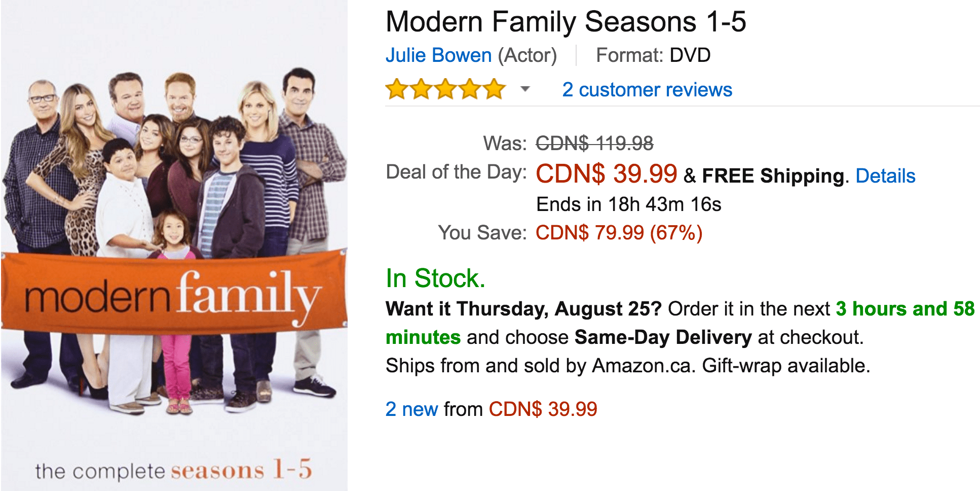Open the 2 new offers link
The image size is (980, 491).
point(411,409)
